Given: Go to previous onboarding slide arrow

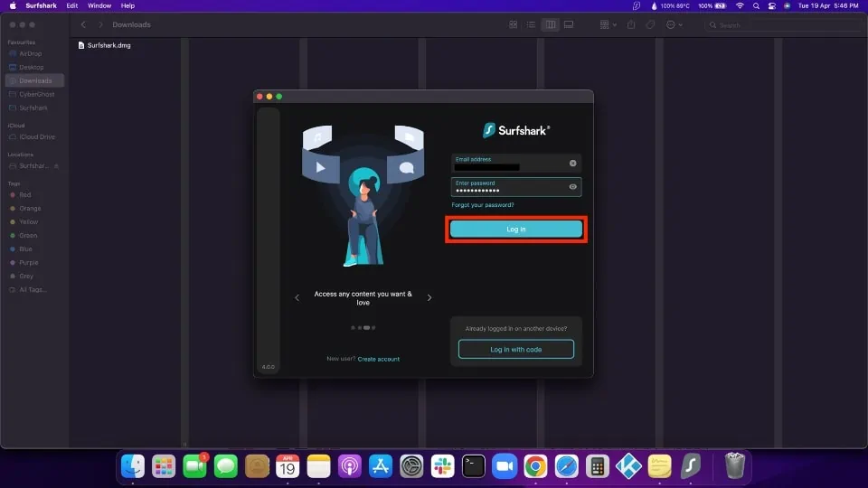Looking at the screenshot, I should pos(297,297).
